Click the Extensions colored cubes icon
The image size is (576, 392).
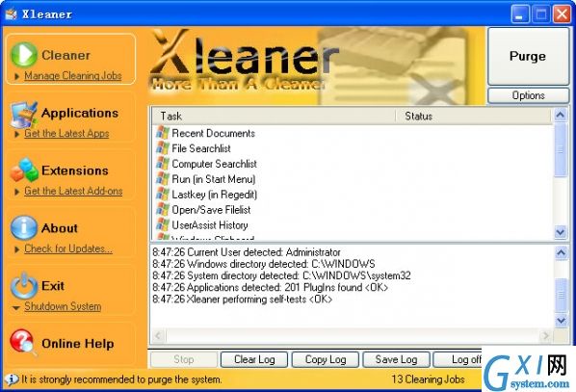coord(24,170)
